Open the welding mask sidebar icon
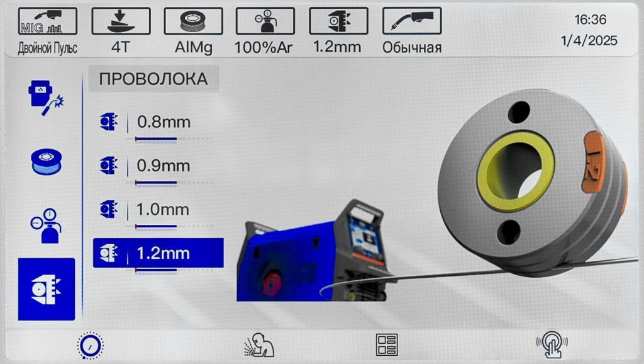The image size is (644, 364). [47, 98]
